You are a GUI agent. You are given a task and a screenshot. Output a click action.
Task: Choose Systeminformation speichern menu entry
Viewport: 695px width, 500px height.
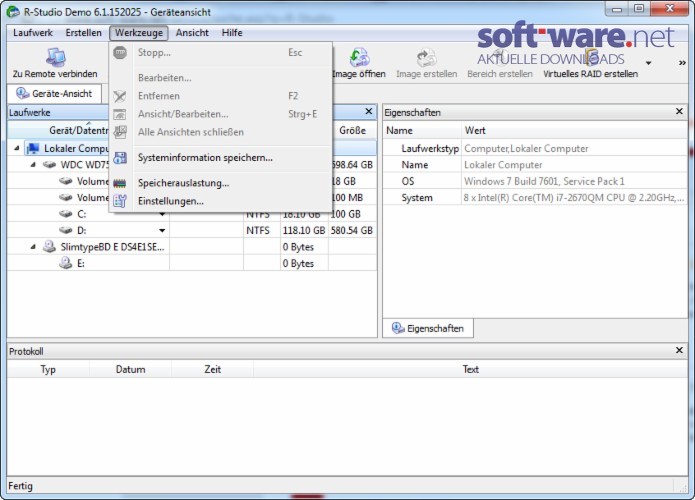(220, 158)
